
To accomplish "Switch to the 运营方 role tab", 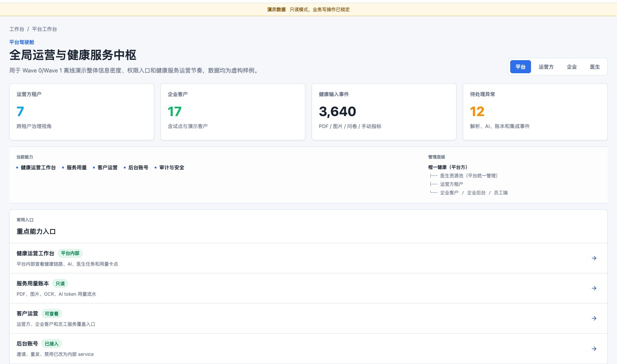I will tap(546, 67).
